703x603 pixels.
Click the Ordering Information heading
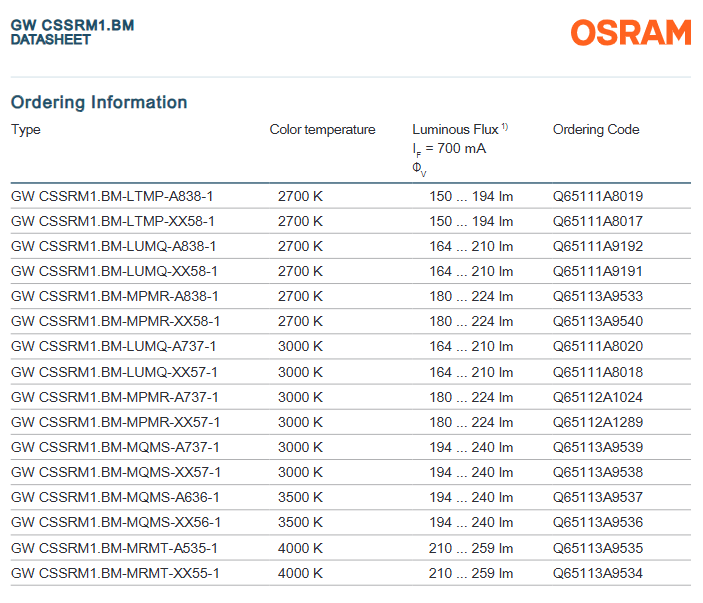[x=99, y=103]
